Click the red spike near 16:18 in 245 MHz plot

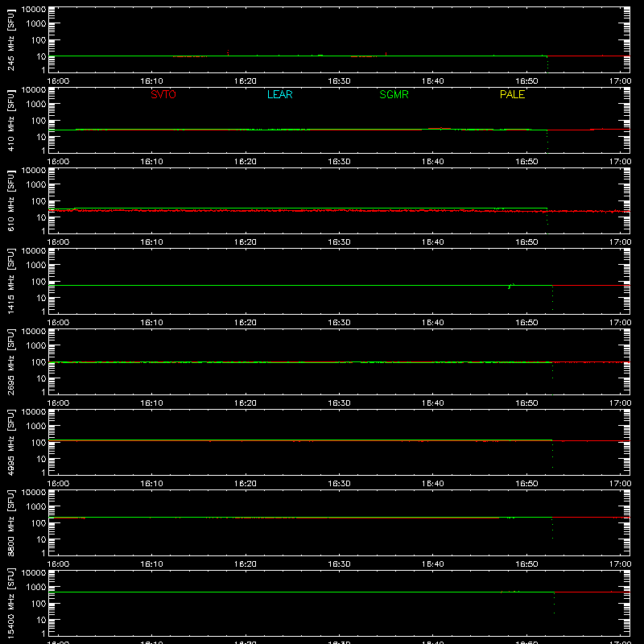point(228,52)
